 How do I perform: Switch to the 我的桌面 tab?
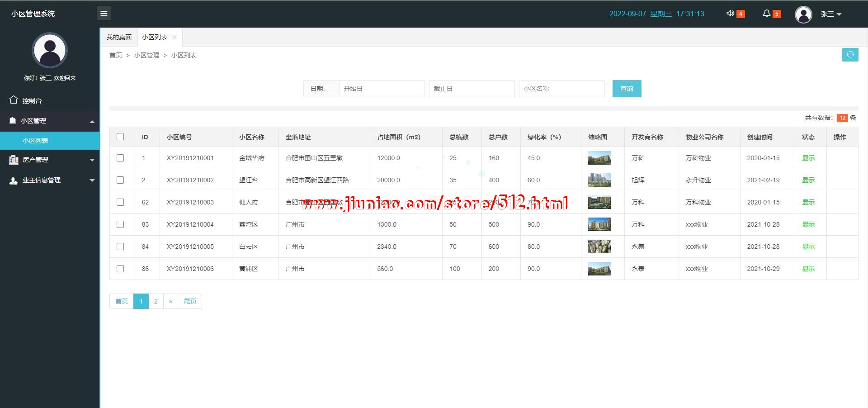(119, 37)
